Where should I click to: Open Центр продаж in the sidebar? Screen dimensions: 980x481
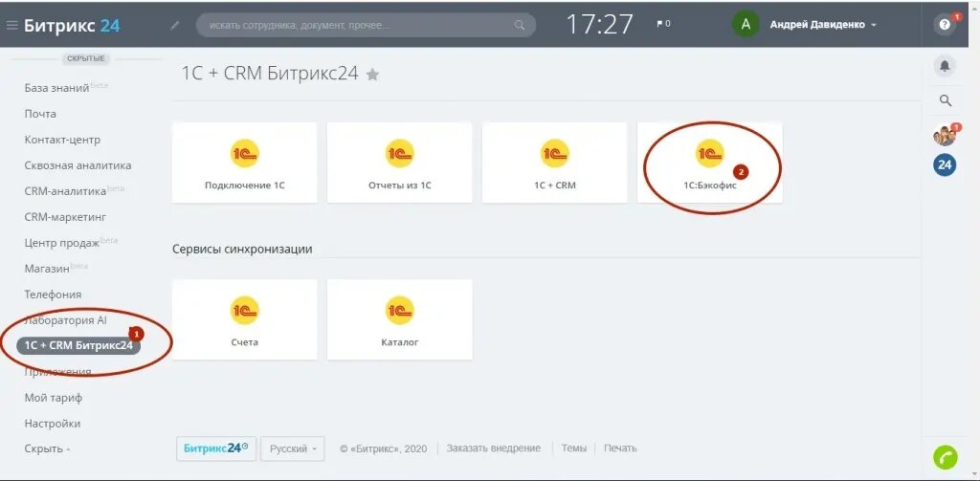[x=62, y=243]
